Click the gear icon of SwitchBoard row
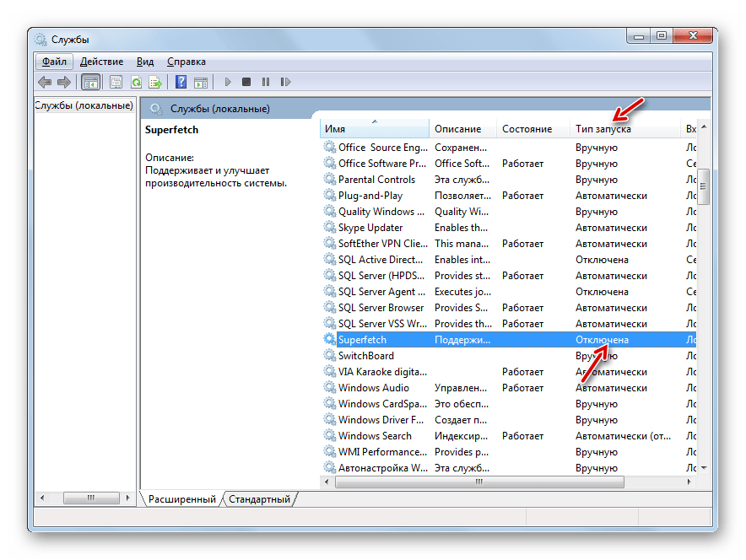The height and width of the screenshot is (560, 746). coord(330,355)
